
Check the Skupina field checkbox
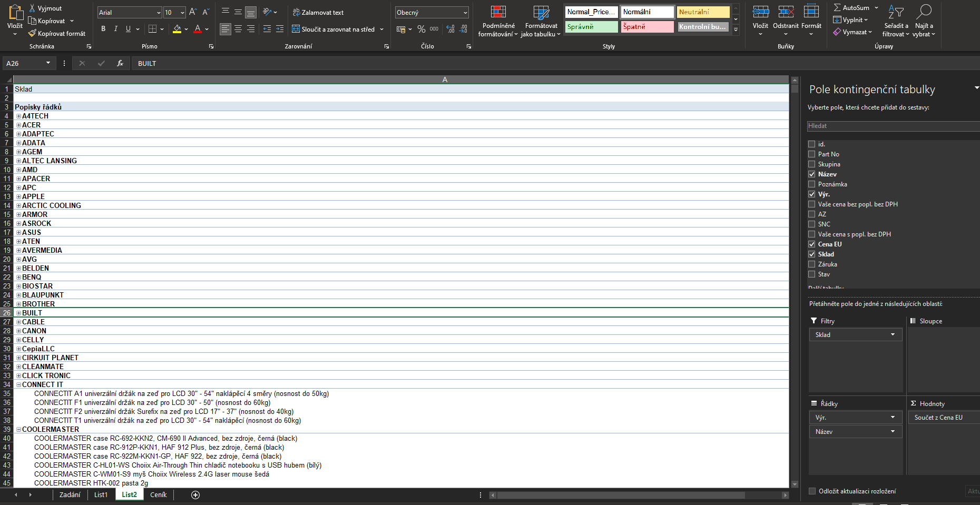coord(812,164)
